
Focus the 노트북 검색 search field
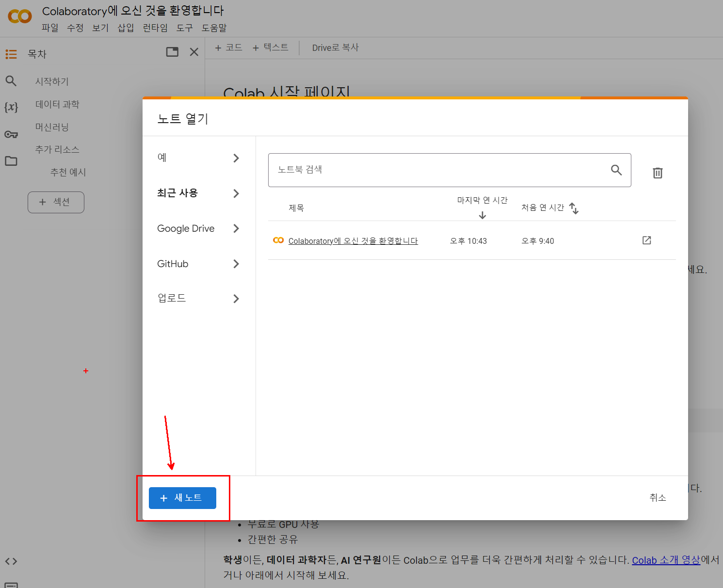tap(450, 170)
